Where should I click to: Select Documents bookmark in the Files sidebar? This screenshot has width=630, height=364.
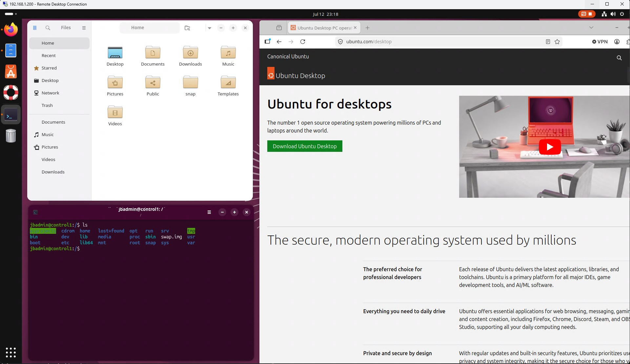click(59, 122)
